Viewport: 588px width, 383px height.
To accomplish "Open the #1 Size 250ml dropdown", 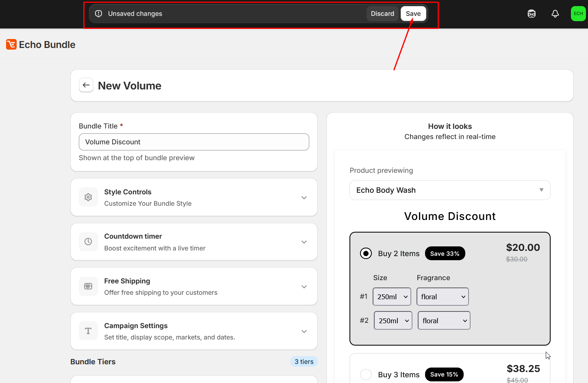I will click(392, 297).
